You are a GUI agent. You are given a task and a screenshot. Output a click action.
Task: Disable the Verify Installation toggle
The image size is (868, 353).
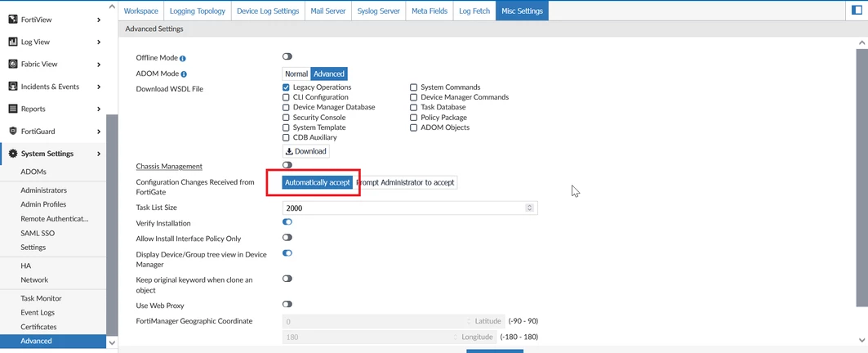point(287,221)
